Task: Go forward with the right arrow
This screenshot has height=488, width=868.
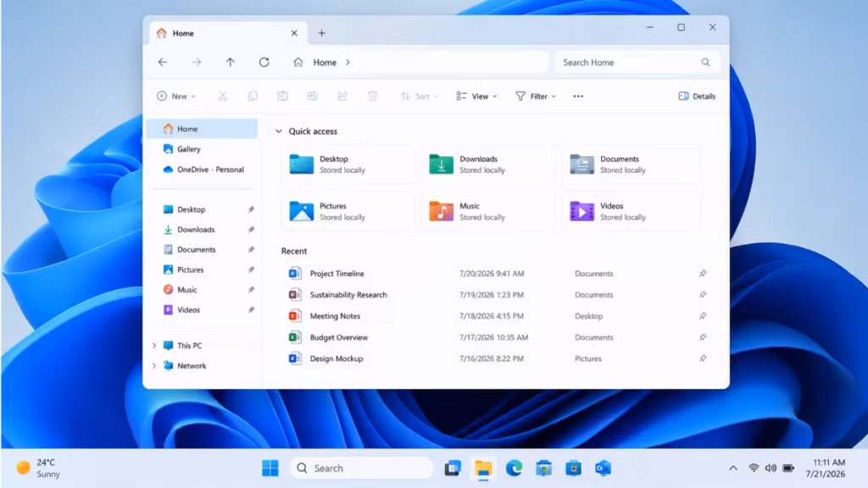Action: 197,62
